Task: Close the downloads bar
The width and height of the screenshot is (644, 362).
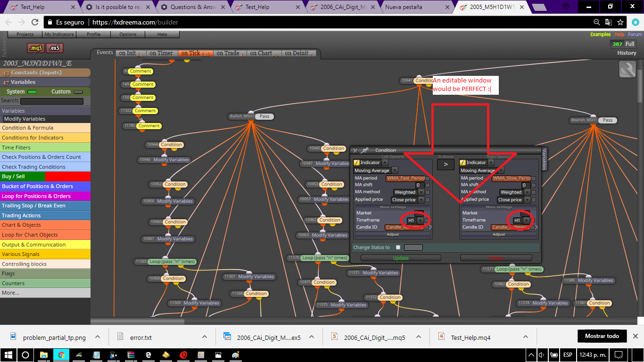Action: pos(636,336)
